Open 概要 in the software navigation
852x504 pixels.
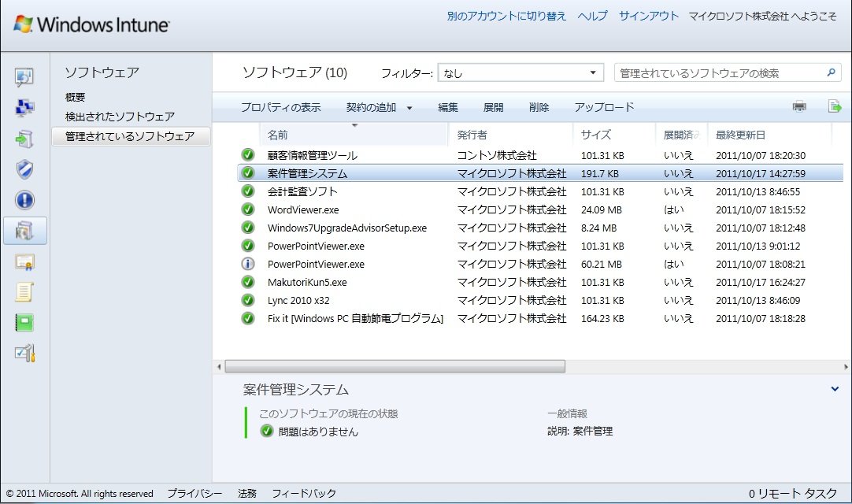(75, 98)
